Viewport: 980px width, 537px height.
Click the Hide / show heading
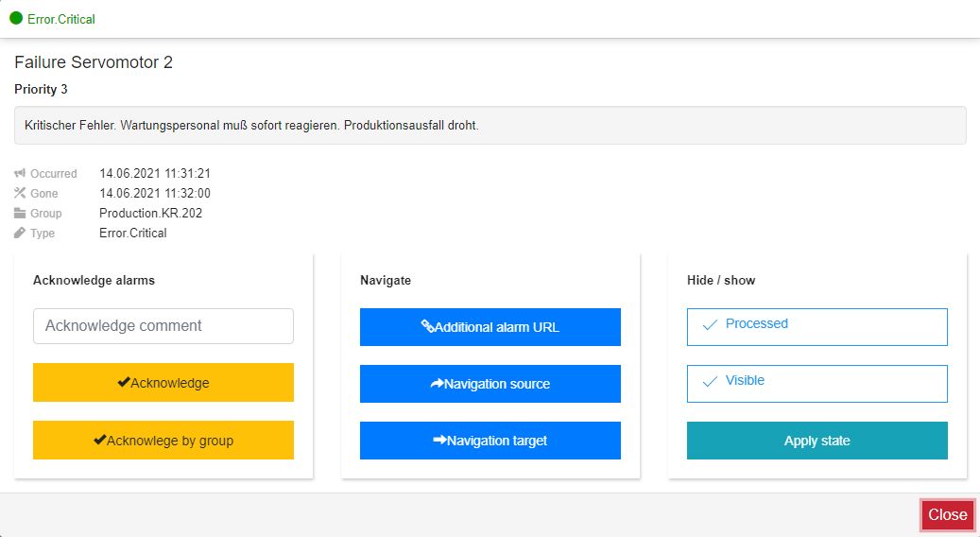click(x=721, y=280)
